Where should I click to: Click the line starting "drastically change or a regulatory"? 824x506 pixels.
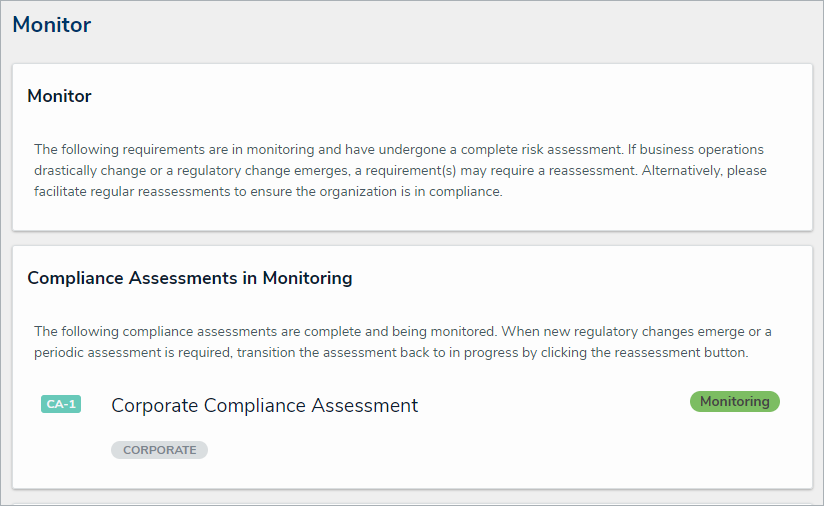point(400,170)
